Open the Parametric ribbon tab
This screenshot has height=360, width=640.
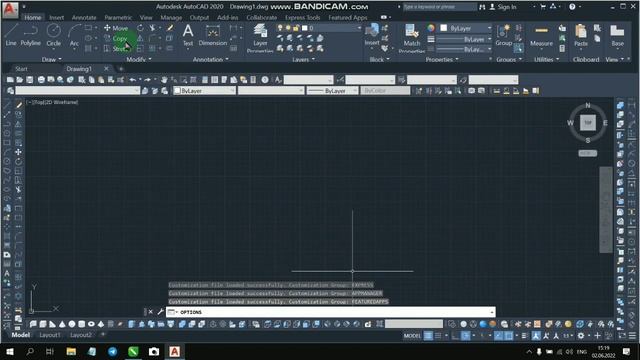tap(118, 18)
